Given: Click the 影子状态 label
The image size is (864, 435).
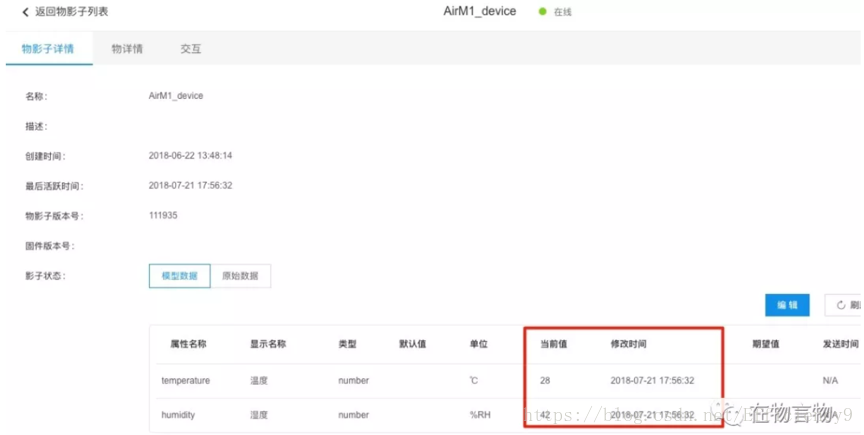Looking at the screenshot, I should 45,276.
